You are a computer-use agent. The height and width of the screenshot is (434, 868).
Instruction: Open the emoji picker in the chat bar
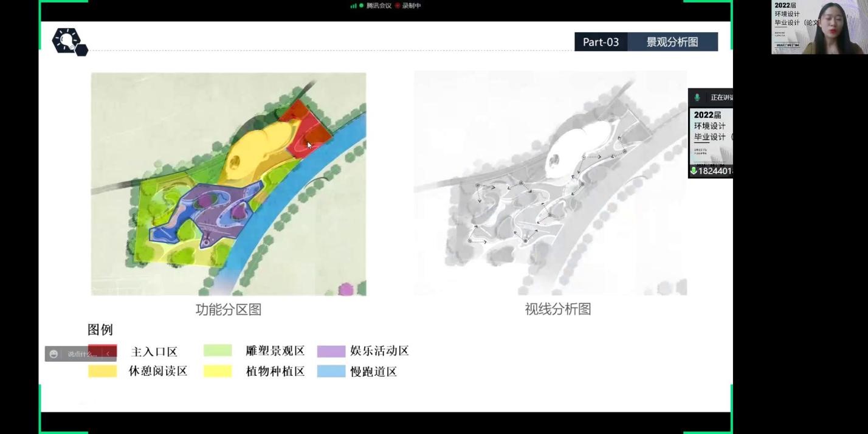53,353
